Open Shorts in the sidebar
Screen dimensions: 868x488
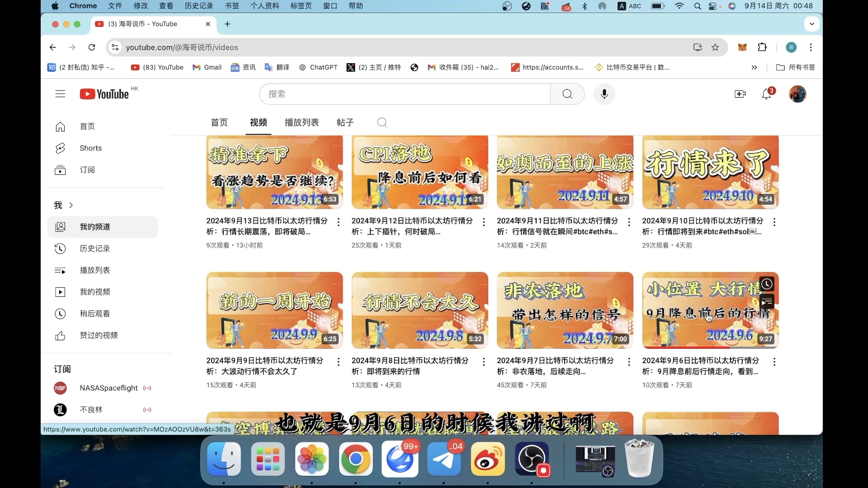pos(103,148)
